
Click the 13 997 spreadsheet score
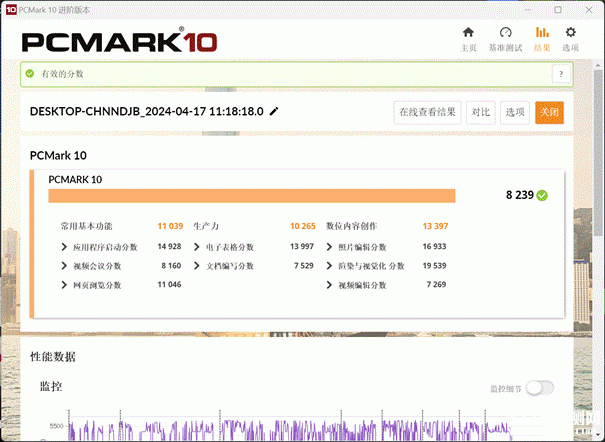click(x=302, y=246)
